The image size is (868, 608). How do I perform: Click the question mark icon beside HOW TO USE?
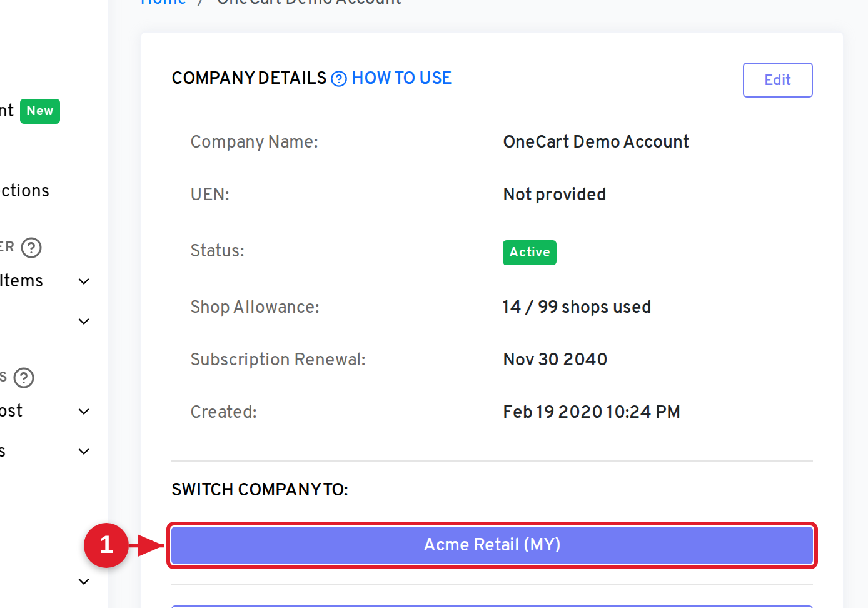(339, 79)
